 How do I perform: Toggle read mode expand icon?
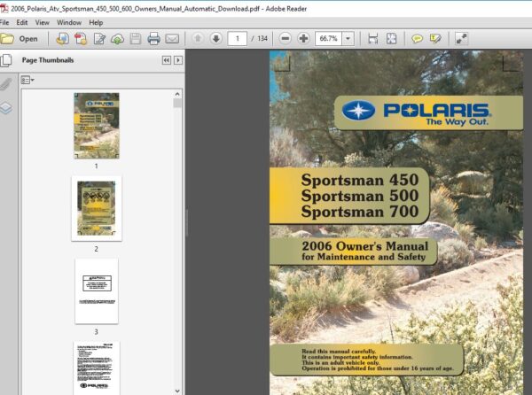[461, 39]
